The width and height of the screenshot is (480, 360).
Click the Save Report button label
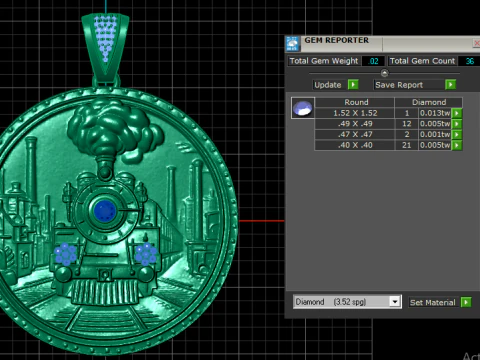[399, 85]
